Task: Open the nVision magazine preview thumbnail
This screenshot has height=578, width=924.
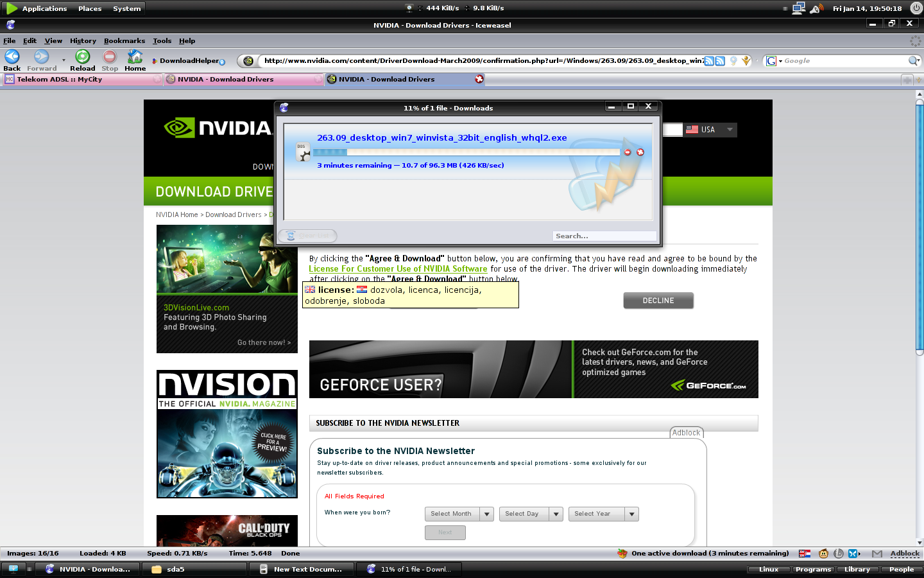Action: (227, 434)
